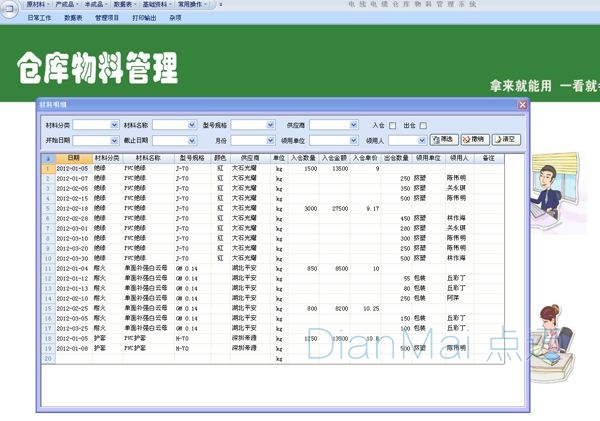
Task: Switch to the 打印输出 ribbon tab
Action: point(144,18)
